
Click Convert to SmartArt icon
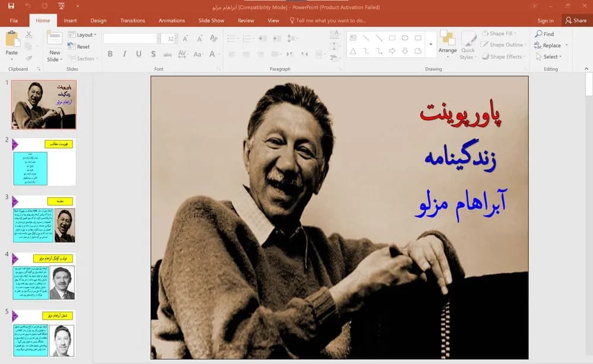click(334, 58)
